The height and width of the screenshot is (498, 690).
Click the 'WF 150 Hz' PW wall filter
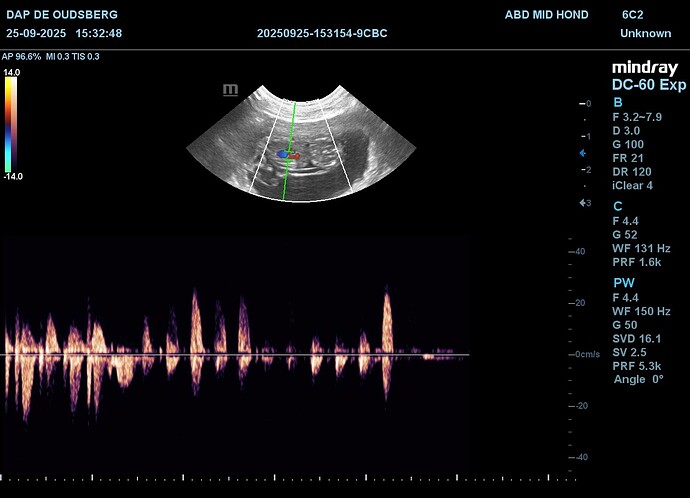coord(642,311)
